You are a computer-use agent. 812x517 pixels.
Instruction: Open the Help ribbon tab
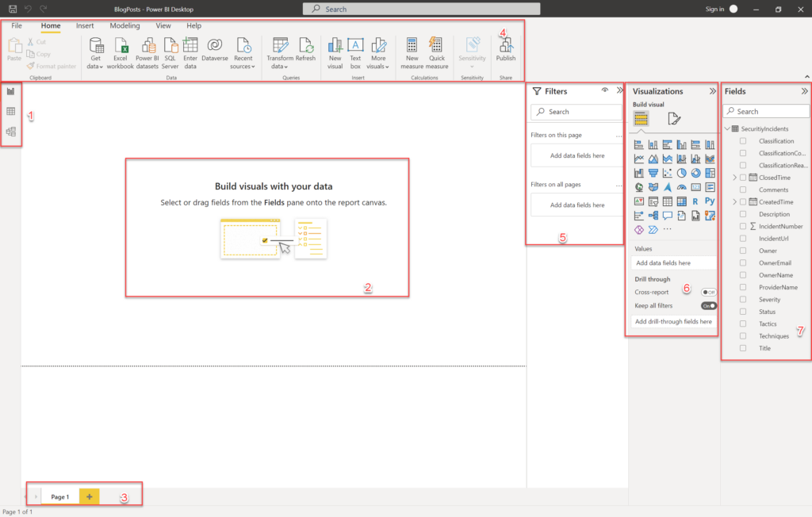point(193,25)
